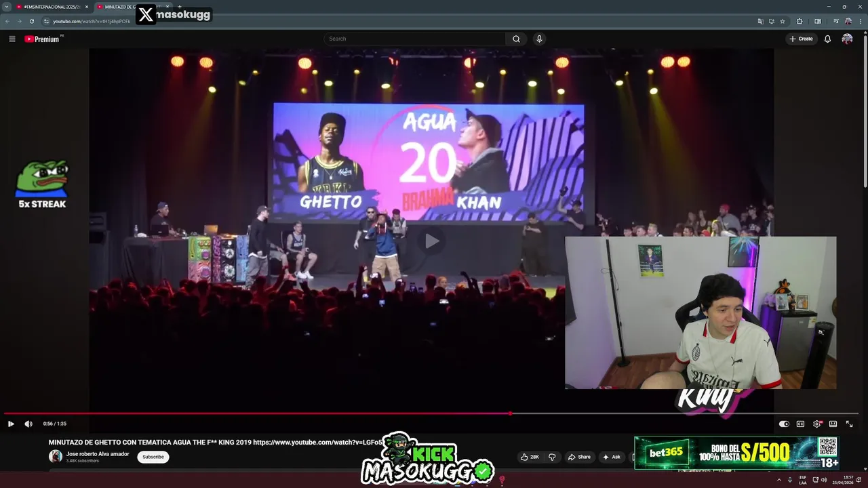868x488 pixels.
Task: Open the Jose roberto Alva amador channel name
Action: coord(98,454)
